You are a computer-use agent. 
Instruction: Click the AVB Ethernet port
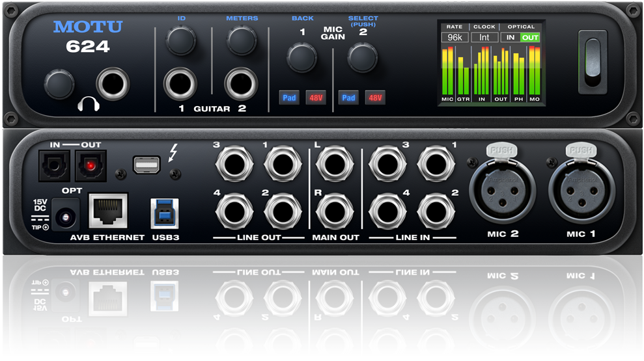tap(107, 210)
